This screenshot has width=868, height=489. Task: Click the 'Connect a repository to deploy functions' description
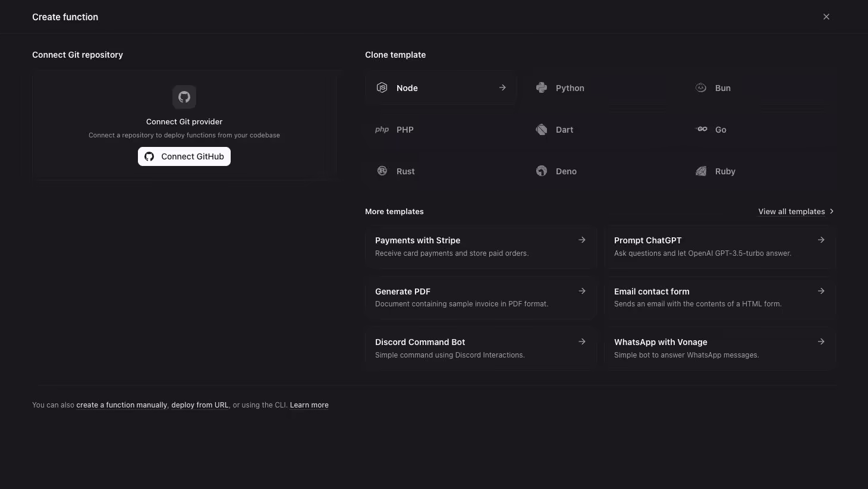click(x=184, y=135)
